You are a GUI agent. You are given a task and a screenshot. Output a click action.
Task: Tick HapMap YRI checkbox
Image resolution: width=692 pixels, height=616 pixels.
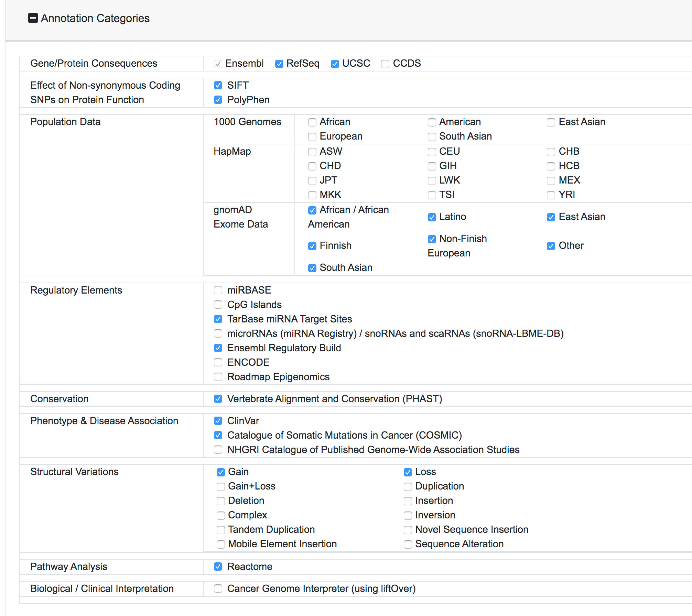551,195
